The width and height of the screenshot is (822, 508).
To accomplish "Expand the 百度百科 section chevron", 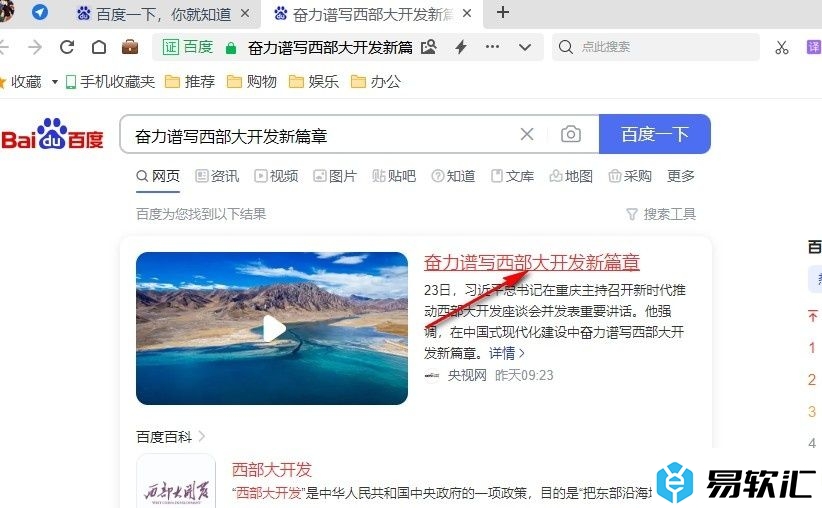I will coord(202,436).
